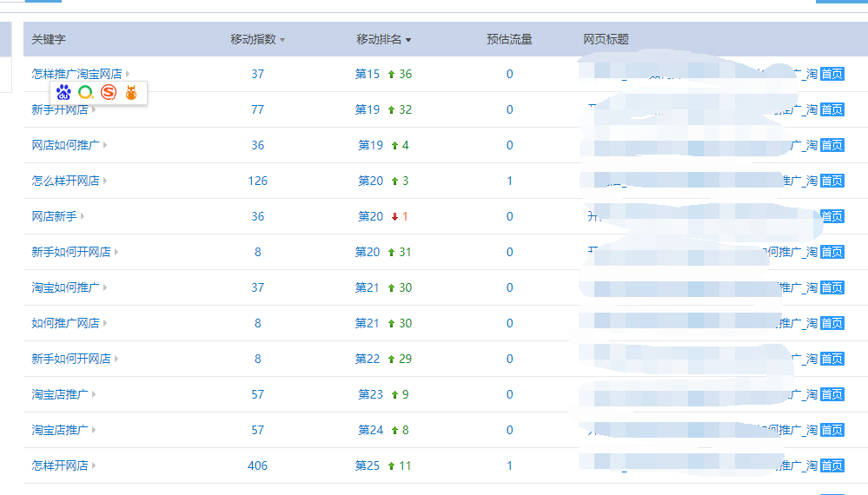Open the keyword link 怎样推广淘宝网店
The image size is (868, 495).
coord(76,74)
